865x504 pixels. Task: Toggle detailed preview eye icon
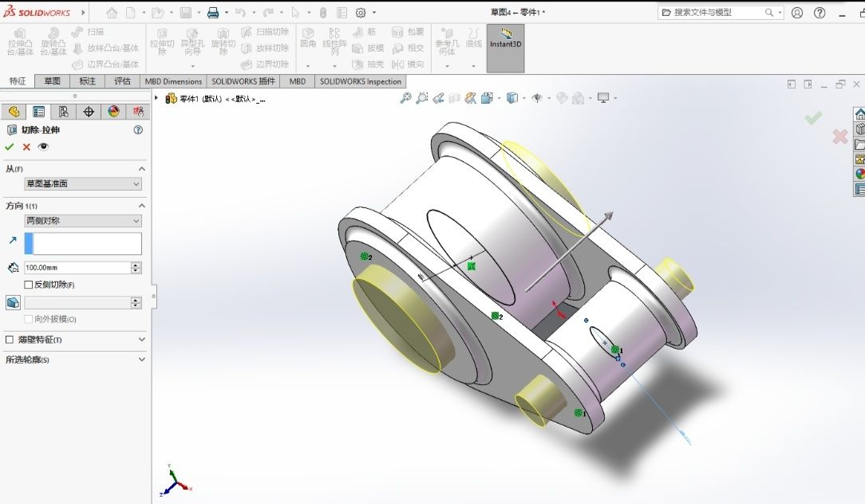(43, 147)
